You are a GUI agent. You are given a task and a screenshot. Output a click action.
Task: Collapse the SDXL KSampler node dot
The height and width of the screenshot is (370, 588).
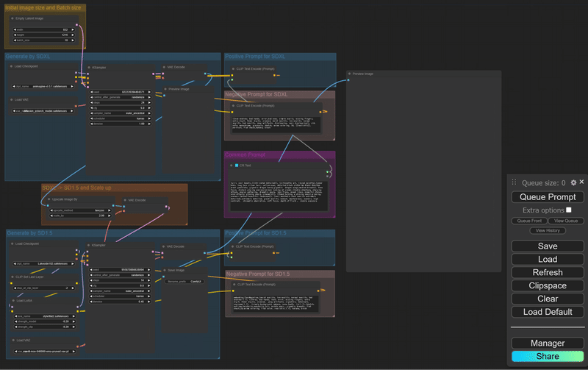coord(89,68)
